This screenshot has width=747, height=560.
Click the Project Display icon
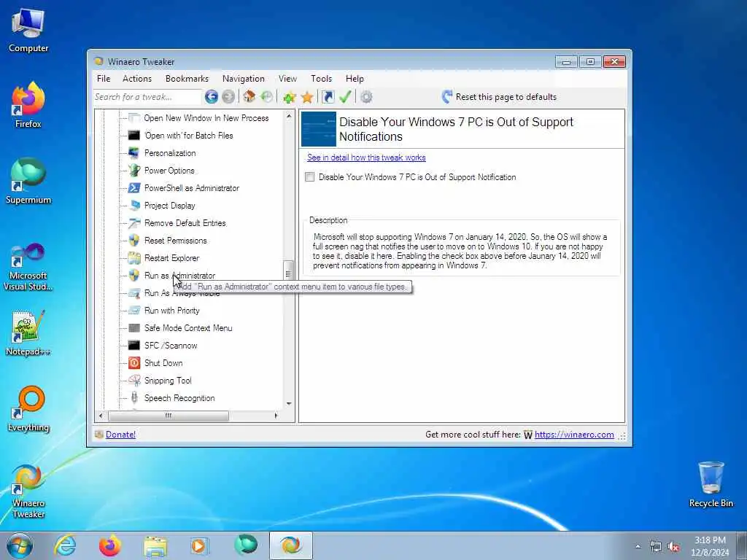point(134,205)
